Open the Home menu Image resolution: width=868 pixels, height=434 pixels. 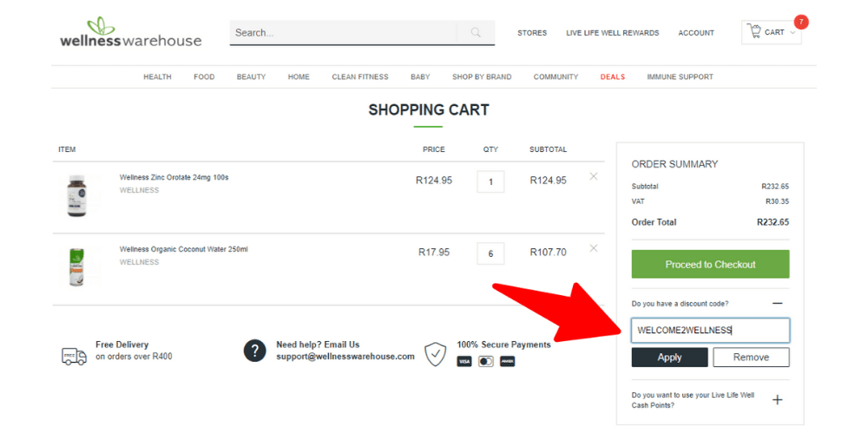[299, 77]
